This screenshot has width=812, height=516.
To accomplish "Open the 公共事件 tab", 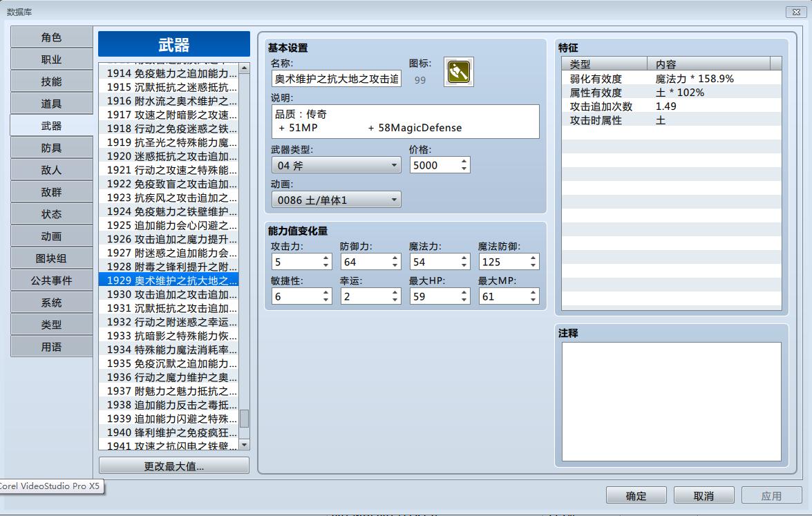I will [x=51, y=280].
